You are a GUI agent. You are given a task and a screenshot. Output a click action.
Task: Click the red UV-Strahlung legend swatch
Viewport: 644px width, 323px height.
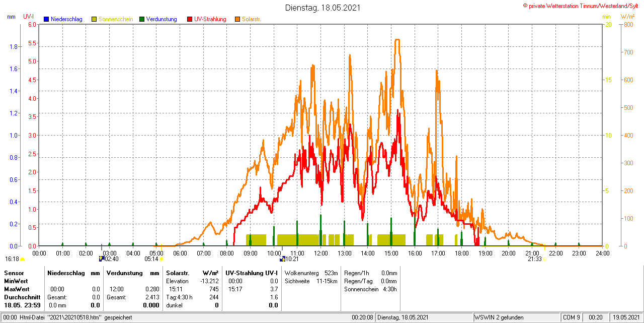tap(190, 19)
